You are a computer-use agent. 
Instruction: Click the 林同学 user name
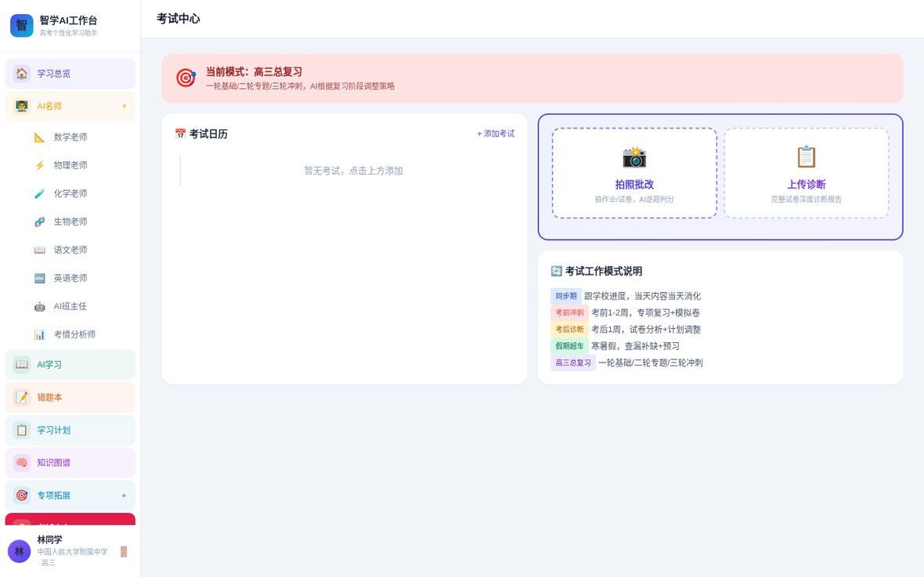[x=49, y=539]
